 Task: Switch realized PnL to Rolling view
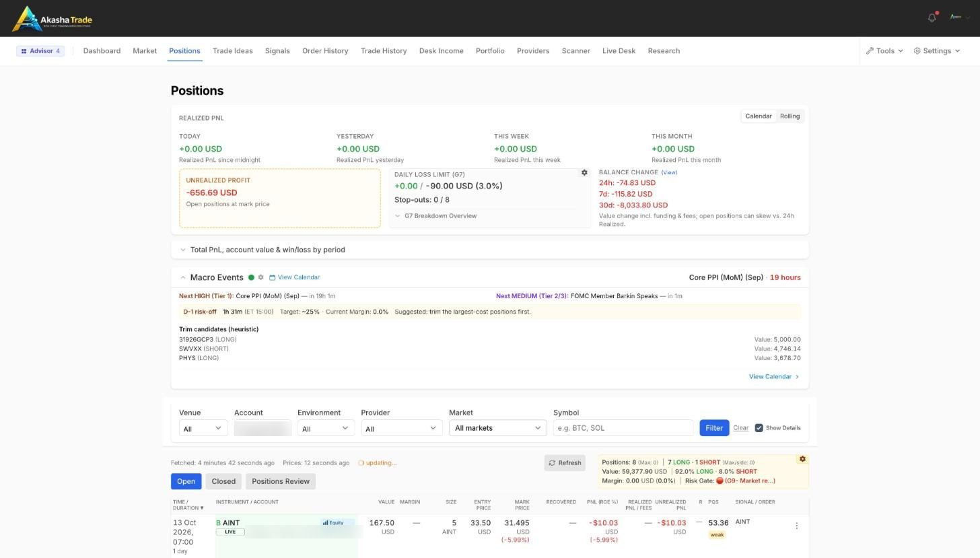point(790,116)
